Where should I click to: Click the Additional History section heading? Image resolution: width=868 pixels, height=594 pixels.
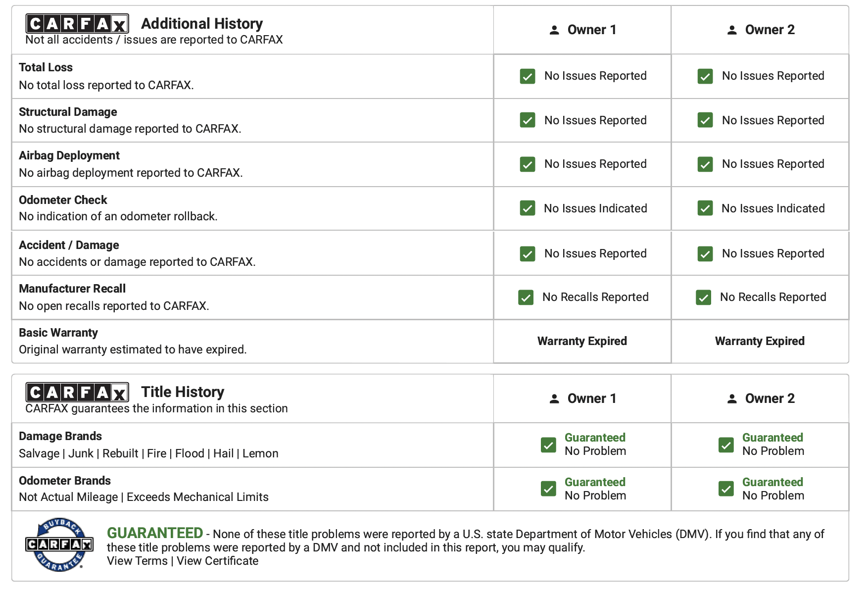click(202, 24)
